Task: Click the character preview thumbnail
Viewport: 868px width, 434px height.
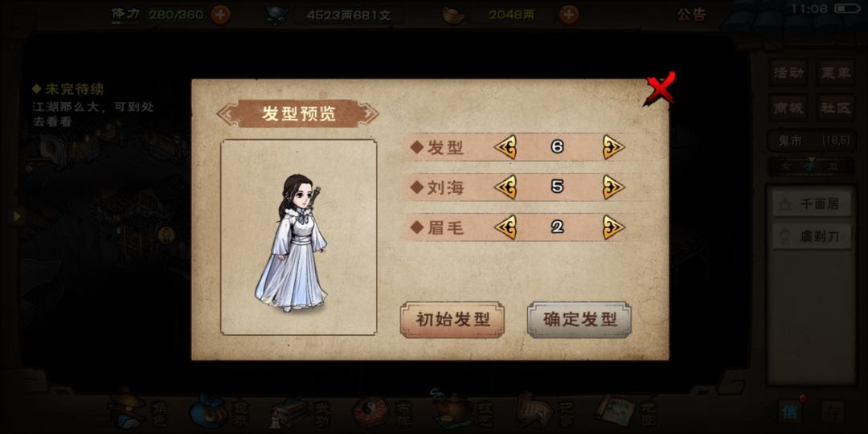Action: [298, 237]
